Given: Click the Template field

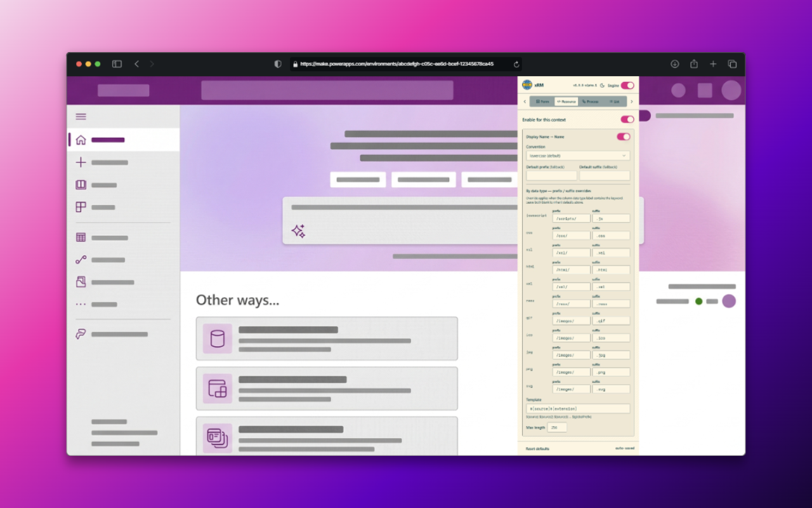Looking at the screenshot, I should (x=578, y=409).
